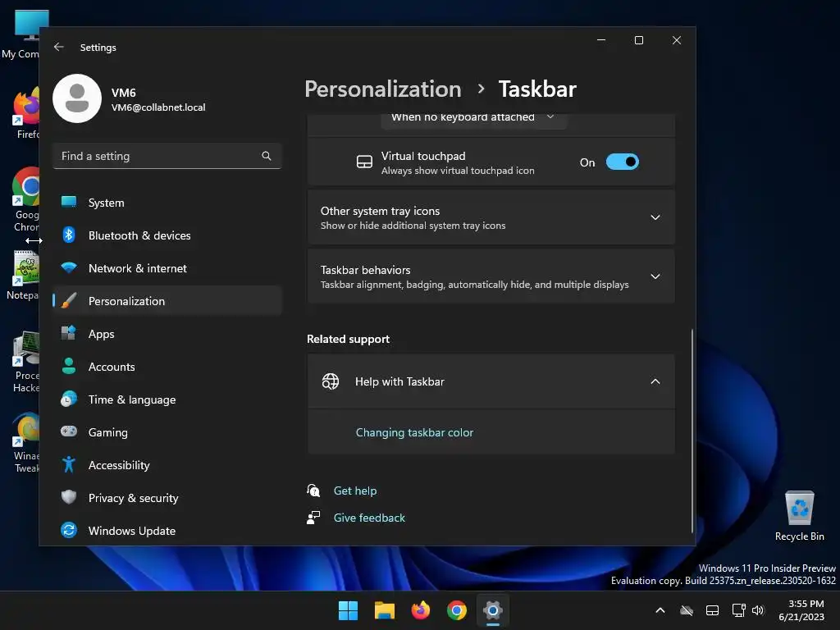Click the Network Wi-Fi icon in sidebar
The image size is (840, 630).
pyautogui.click(x=69, y=267)
